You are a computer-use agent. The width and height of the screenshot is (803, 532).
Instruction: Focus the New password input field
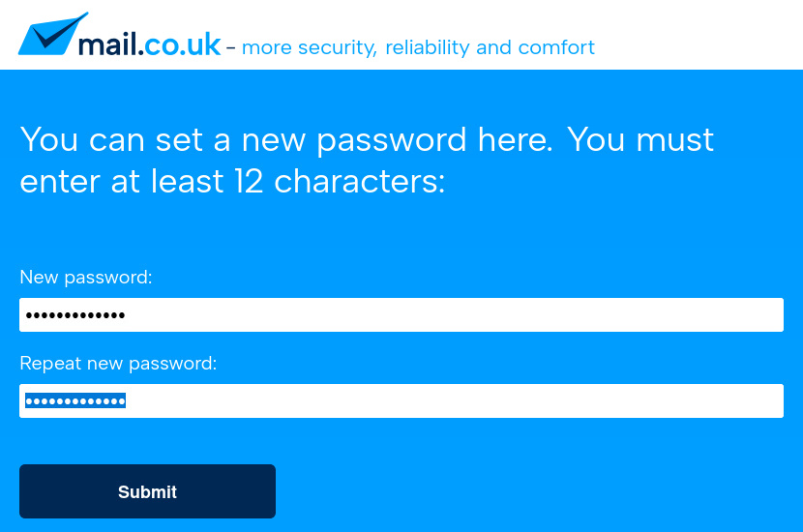pos(401,314)
